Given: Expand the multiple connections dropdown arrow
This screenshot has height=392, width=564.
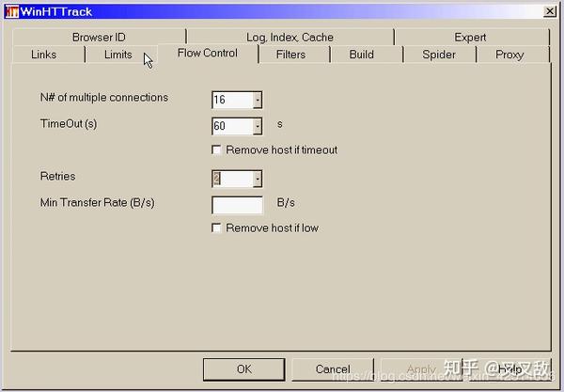Looking at the screenshot, I should coord(258,100).
